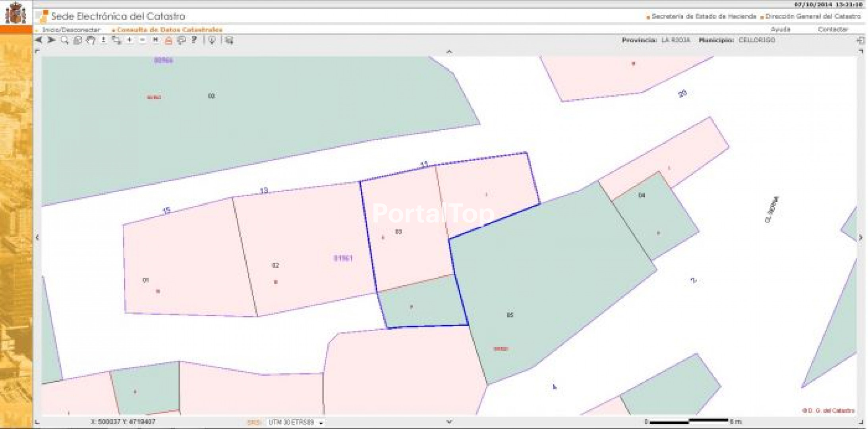The height and width of the screenshot is (429, 868).
Task: Pan map right with right-edge arrow
Action: click(860, 238)
